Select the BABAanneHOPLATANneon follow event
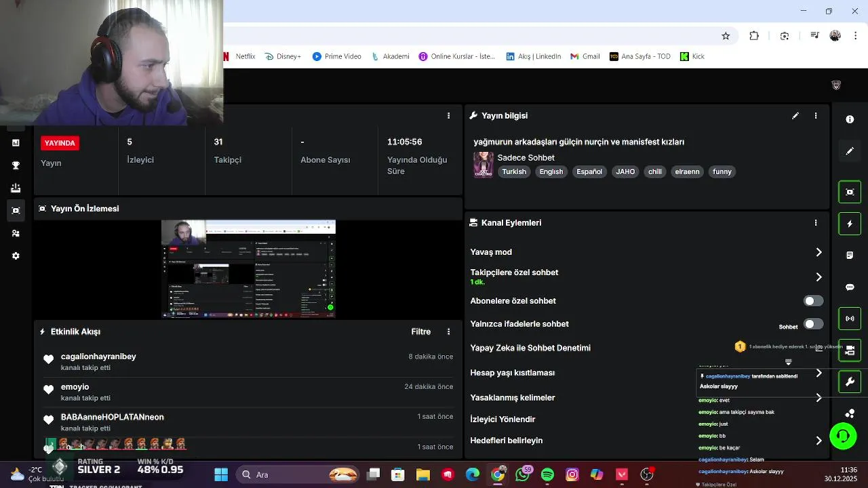The height and width of the screenshot is (488, 868). click(x=248, y=422)
